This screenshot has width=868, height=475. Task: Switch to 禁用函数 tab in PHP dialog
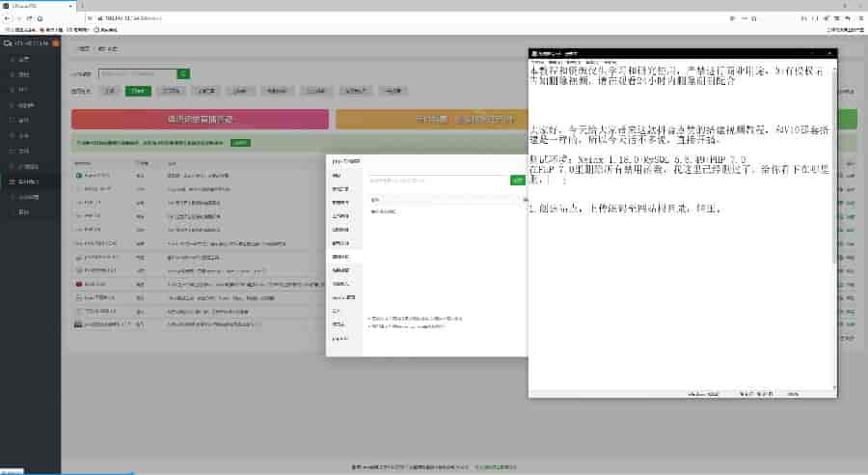(x=340, y=258)
